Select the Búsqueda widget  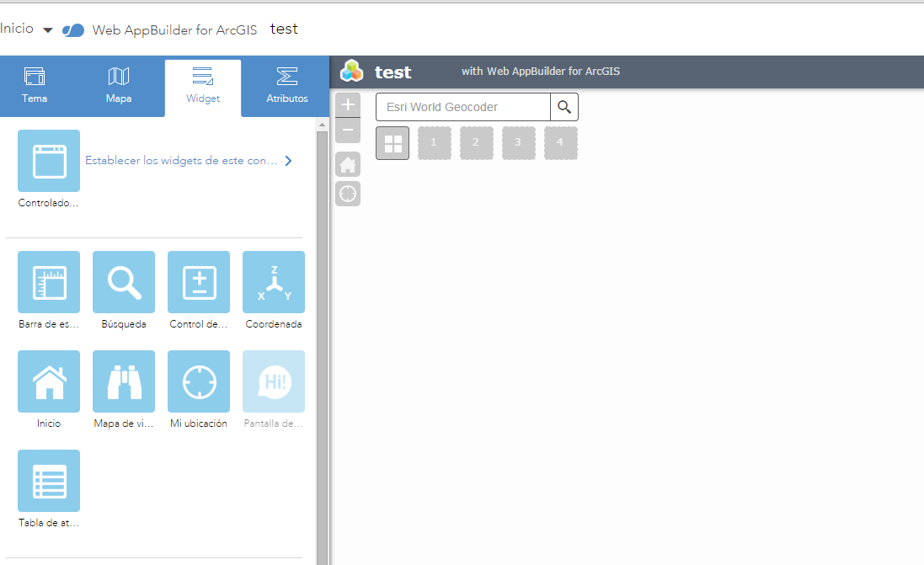pos(124,282)
